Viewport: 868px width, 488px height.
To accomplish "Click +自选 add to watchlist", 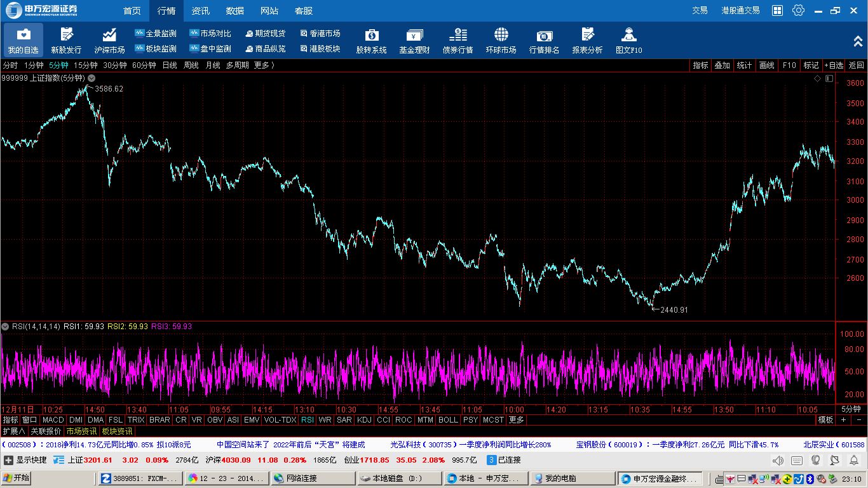I will [x=834, y=65].
